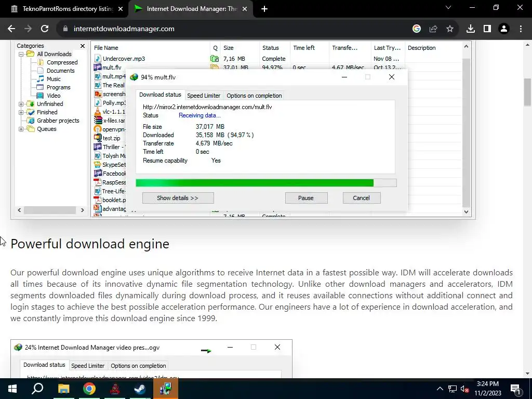Click the File Name column header
Image resolution: width=532 pixels, height=399 pixels.
click(x=151, y=48)
